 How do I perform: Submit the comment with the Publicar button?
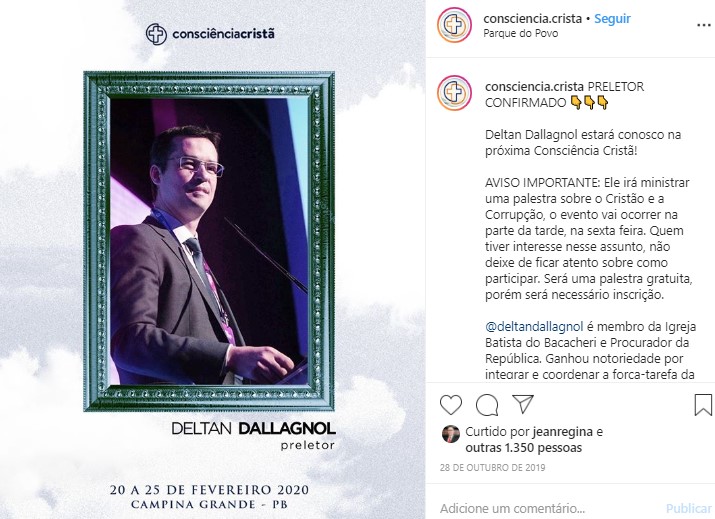coord(689,508)
